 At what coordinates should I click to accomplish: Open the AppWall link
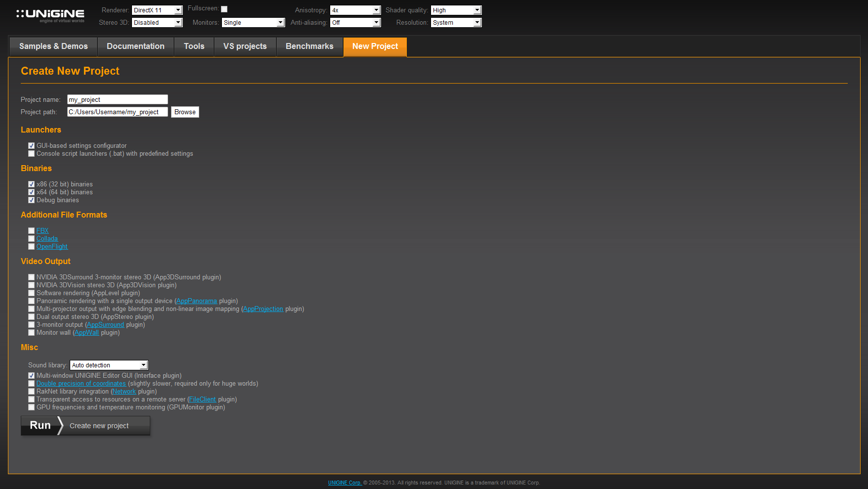(x=87, y=332)
